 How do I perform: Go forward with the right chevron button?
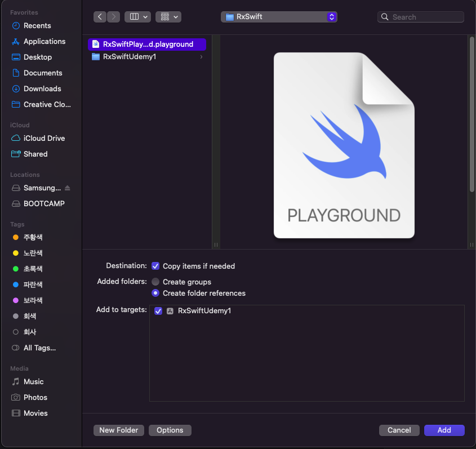114,17
